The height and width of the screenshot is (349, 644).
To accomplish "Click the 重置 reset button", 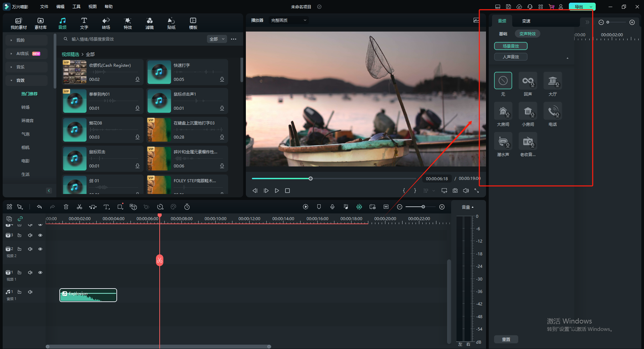I will [506, 339].
